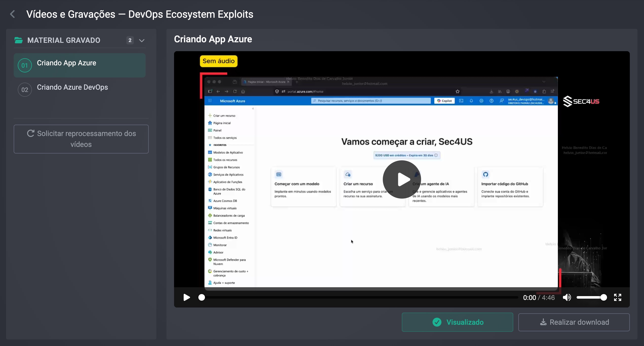Click the 0:00 / 4:46 time display
Image resolution: width=644 pixels, height=346 pixels.
coord(539,298)
